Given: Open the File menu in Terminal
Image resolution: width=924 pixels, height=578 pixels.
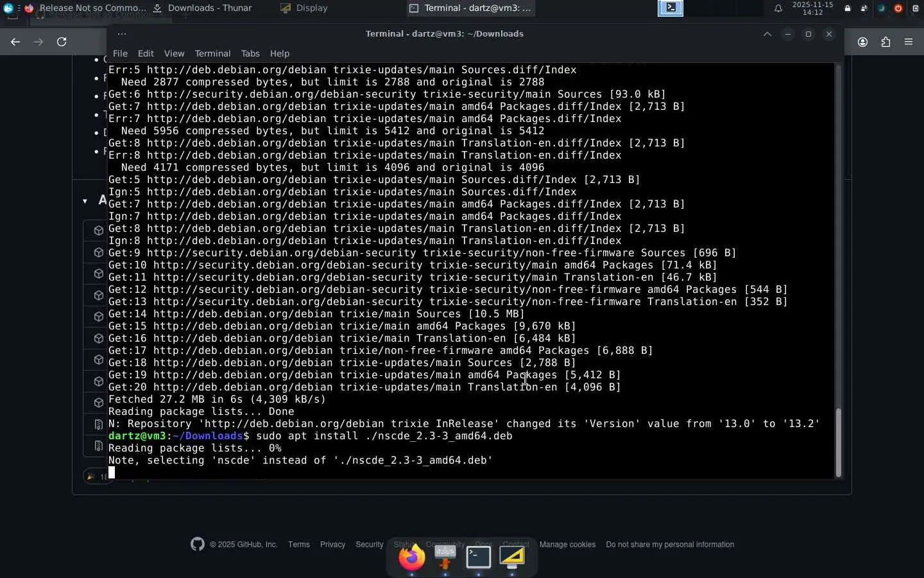Looking at the screenshot, I should point(120,53).
